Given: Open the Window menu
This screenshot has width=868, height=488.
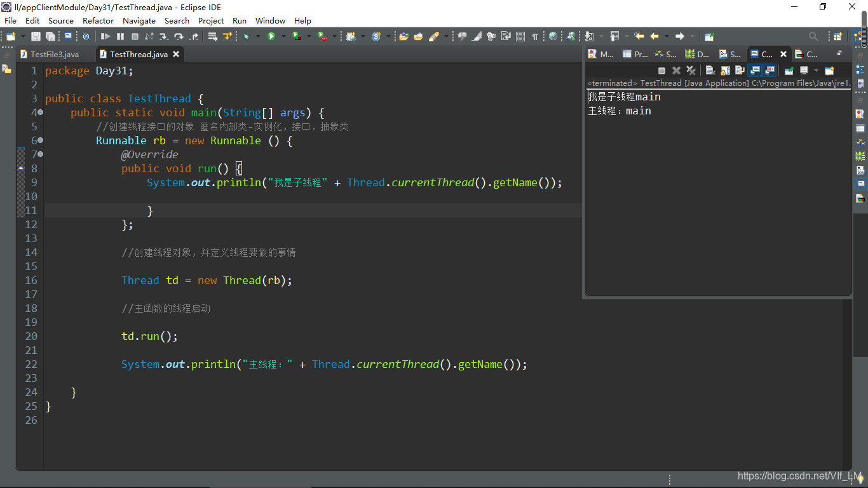Looking at the screenshot, I should click(x=270, y=20).
